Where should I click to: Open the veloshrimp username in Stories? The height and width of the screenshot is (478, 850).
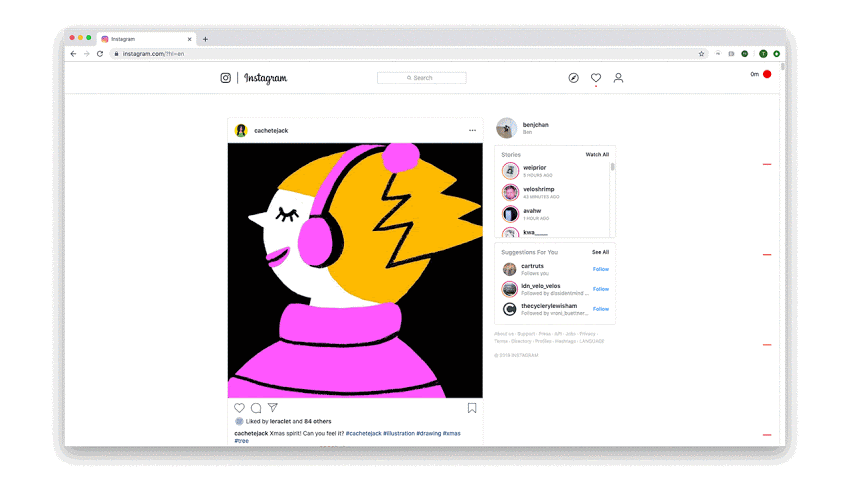pos(539,189)
